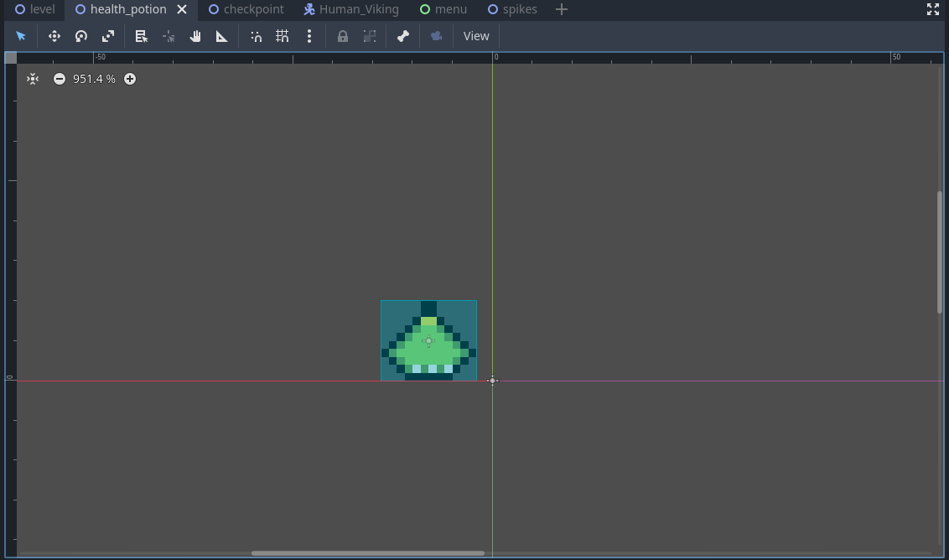Toggle smart snapping magnet
This screenshot has width=949, height=560.
256,36
